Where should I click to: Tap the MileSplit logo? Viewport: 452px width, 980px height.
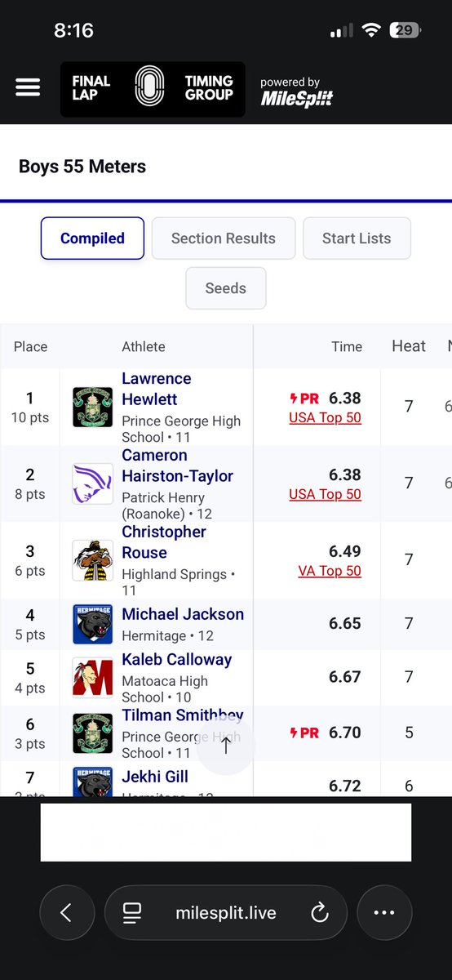(x=296, y=93)
